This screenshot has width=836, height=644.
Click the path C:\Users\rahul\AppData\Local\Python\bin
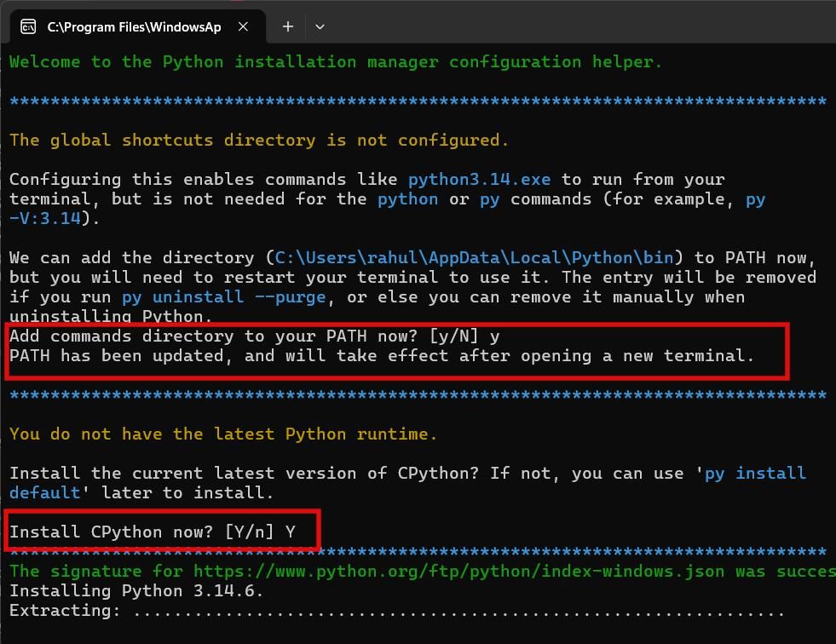tap(475, 257)
